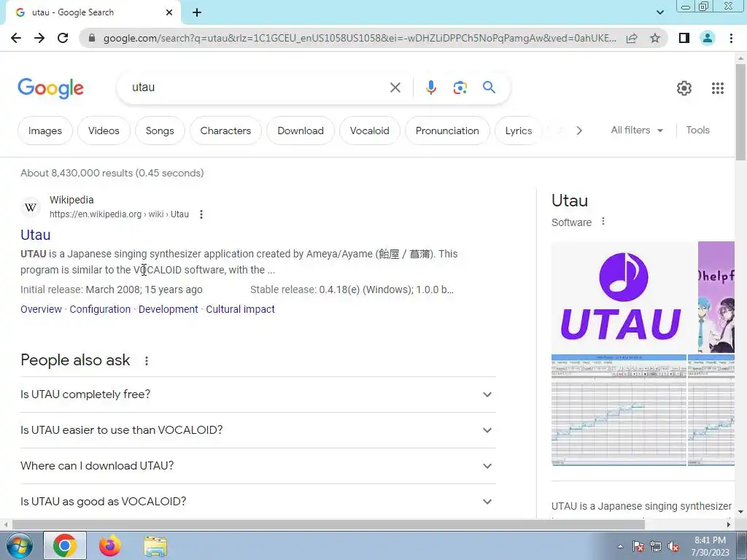The image size is (747, 560).
Task: Click into the utau search field
Action: click(258, 87)
